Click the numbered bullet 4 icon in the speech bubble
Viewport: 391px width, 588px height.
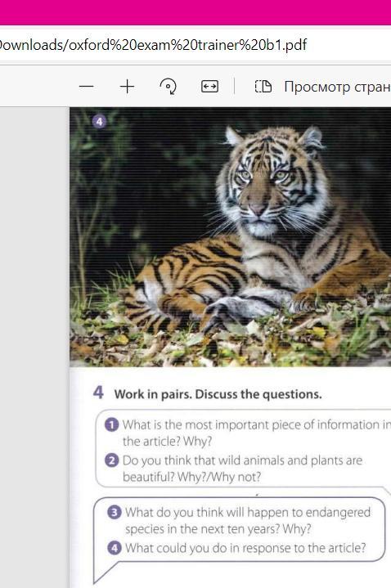[x=114, y=548]
